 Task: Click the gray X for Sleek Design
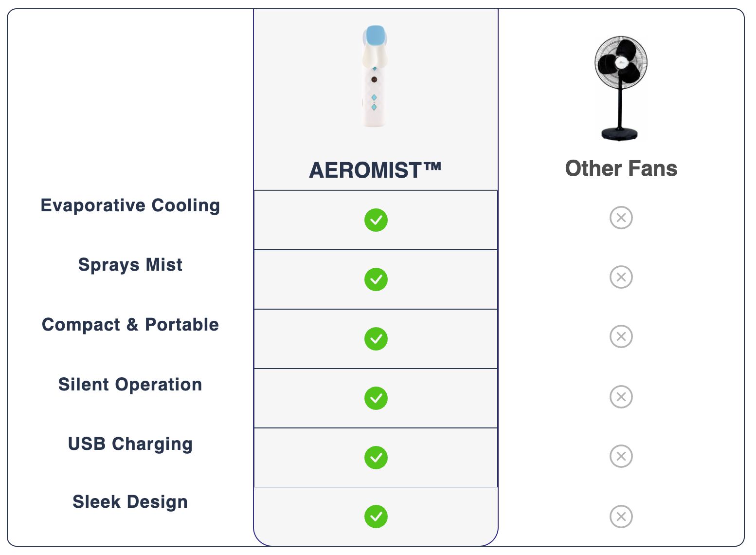tap(621, 517)
